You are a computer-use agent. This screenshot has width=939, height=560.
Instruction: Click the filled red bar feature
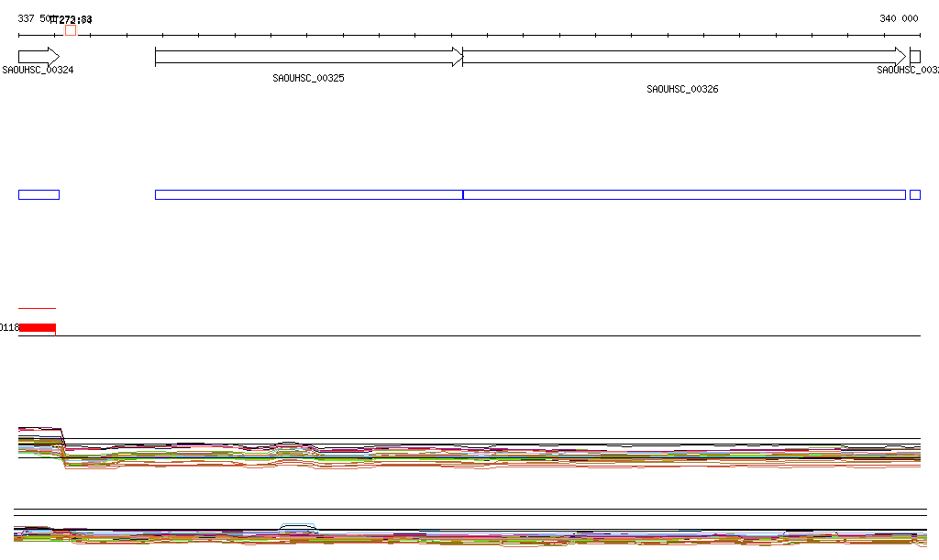(x=38, y=328)
